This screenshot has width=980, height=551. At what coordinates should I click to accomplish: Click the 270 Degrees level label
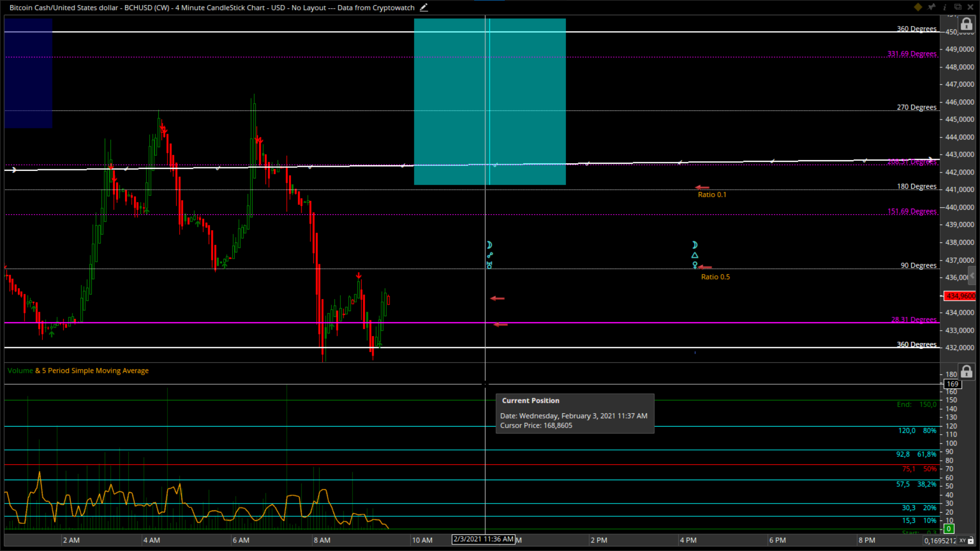click(917, 107)
